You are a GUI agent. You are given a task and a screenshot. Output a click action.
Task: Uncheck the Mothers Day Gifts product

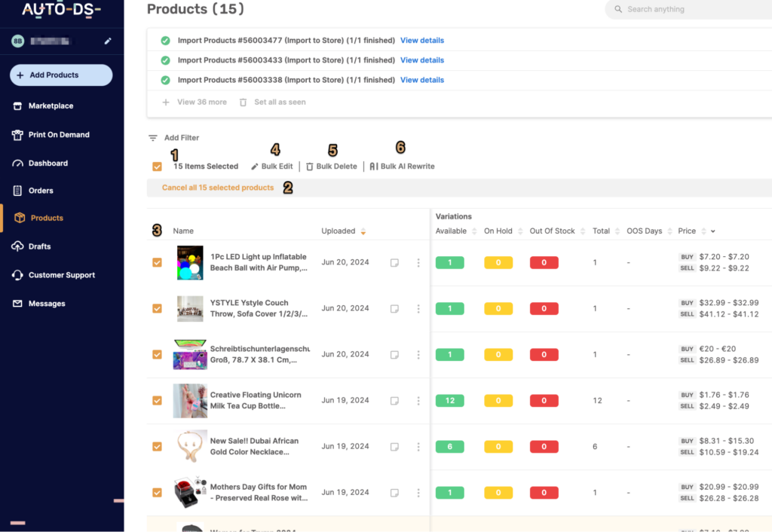coord(157,493)
